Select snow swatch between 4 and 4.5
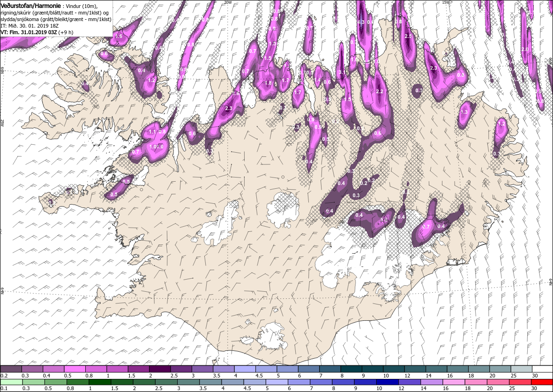Image resolution: width=553 pixels, height=392 pixels. (245, 369)
